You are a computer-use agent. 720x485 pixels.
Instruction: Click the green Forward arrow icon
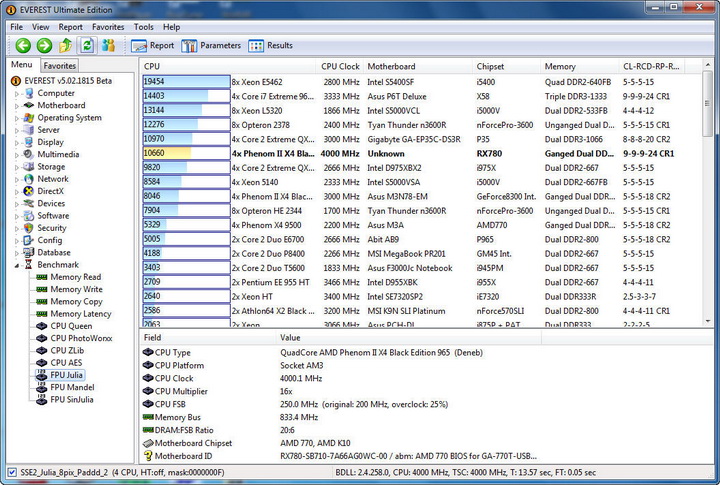pos(44,45)
